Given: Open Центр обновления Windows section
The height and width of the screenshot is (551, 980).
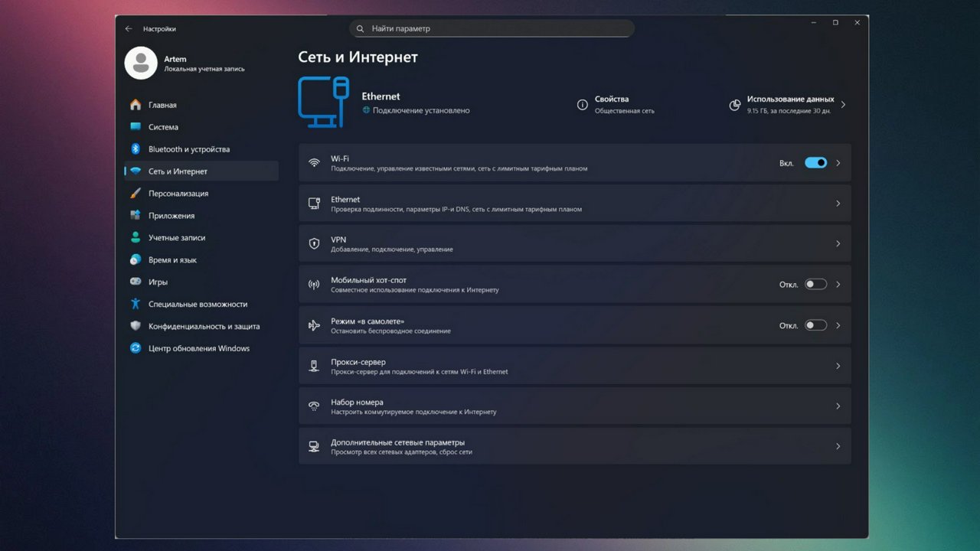Looking at the screenshot, I should tap(198, 348).
